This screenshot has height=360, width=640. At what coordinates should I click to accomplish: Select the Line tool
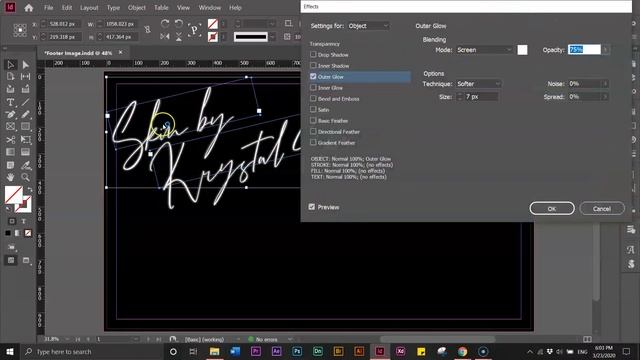[26, 102]
